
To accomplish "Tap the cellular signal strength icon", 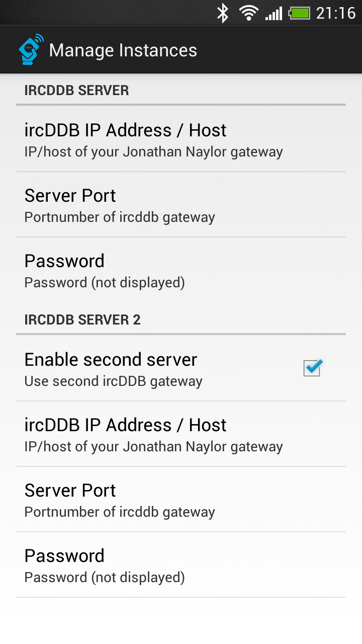I will coord(274,14).
